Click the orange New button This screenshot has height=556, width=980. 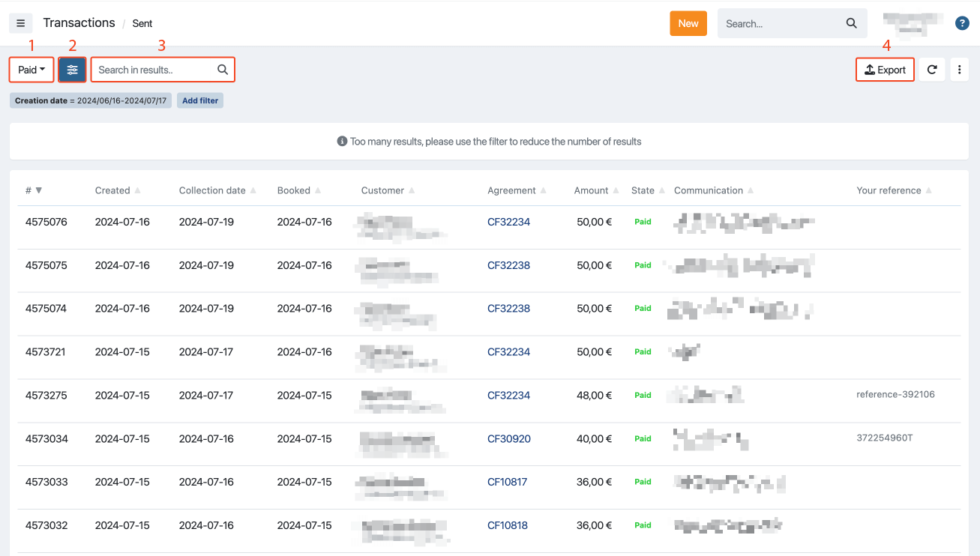click(688, 23)
